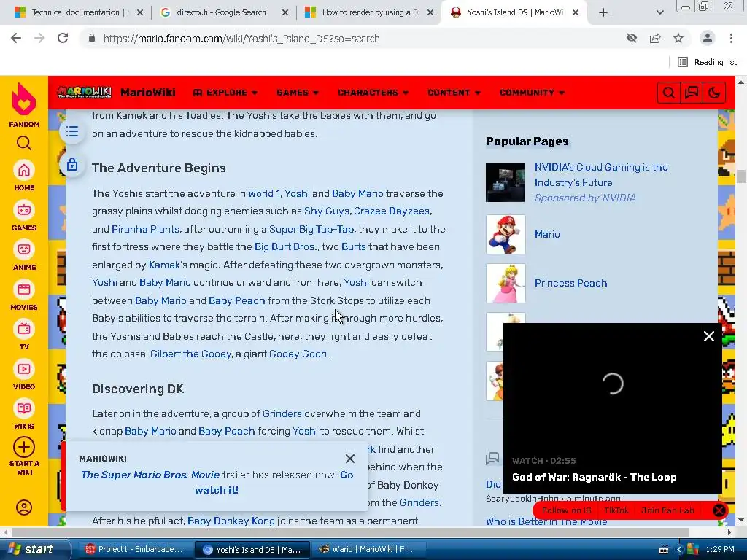The image size is (747, 560).
Task: Open Chrome three-dot menu
Action: coord(731,38)
